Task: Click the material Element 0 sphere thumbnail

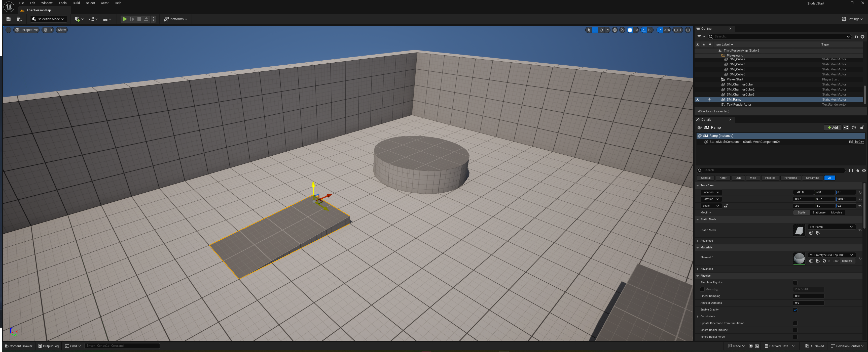Action: 799,258
